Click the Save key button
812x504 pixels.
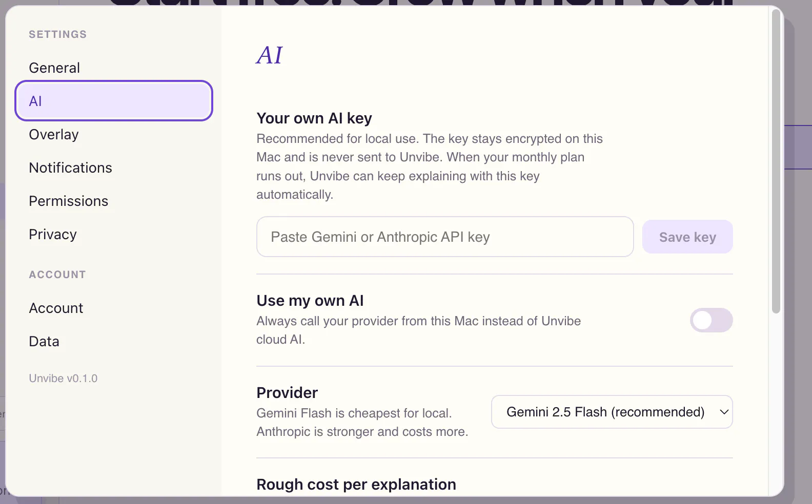tap(687, 237)
